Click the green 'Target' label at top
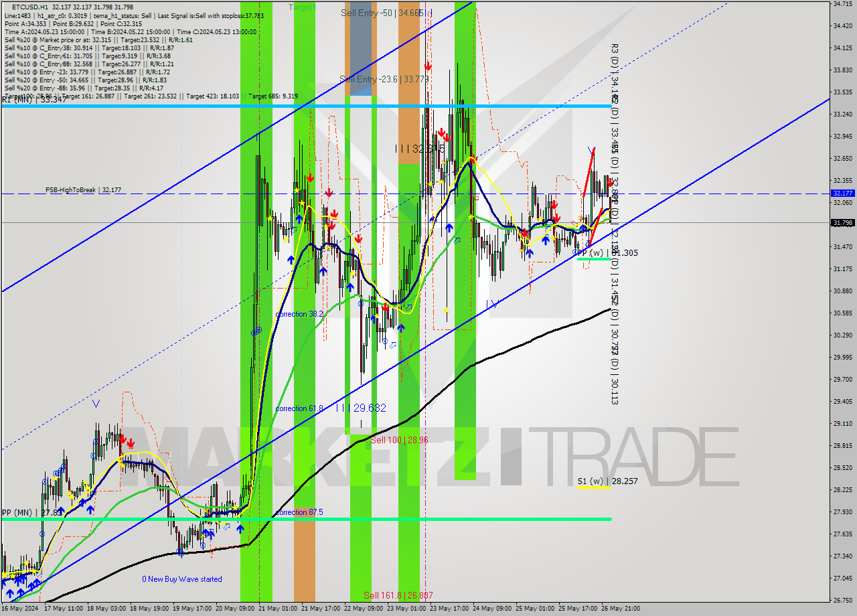Image resolution: width=857 pixels, height=616 pixels. tap(302, 7)
